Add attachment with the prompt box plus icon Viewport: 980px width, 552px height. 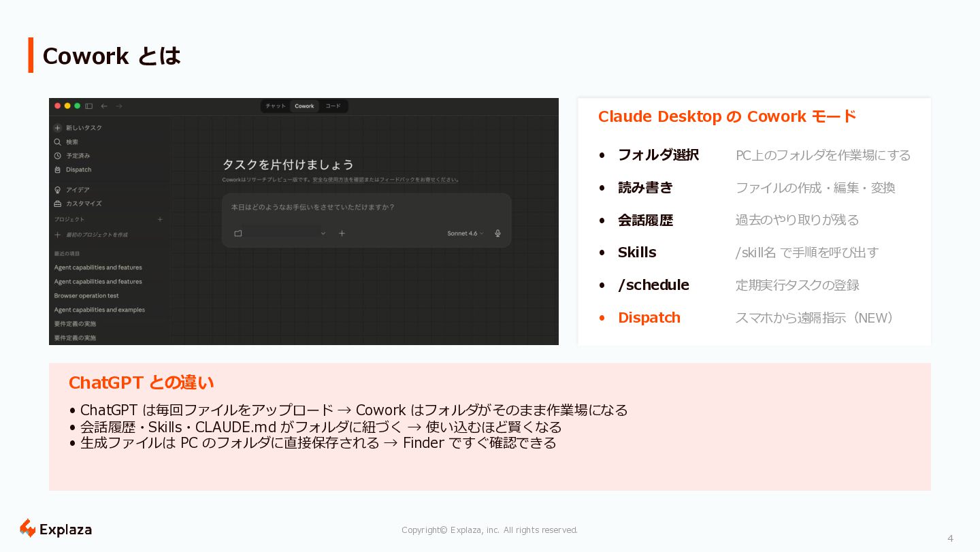pyautogui.click(x=342, y=233)
